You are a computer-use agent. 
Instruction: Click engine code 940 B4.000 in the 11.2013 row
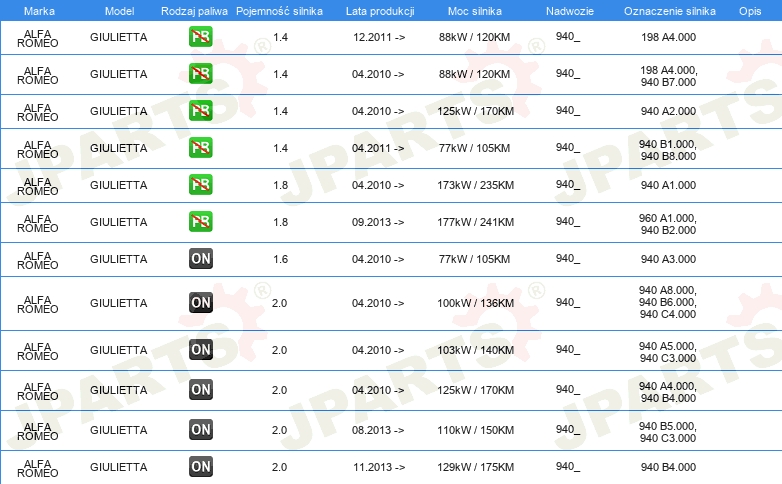[668, 467]
